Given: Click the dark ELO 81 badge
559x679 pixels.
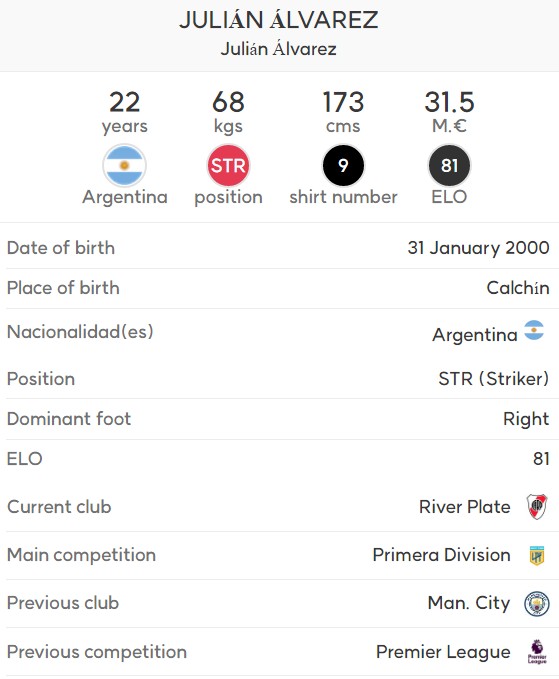Looking at the screenshot, I should tap(449, 165).
